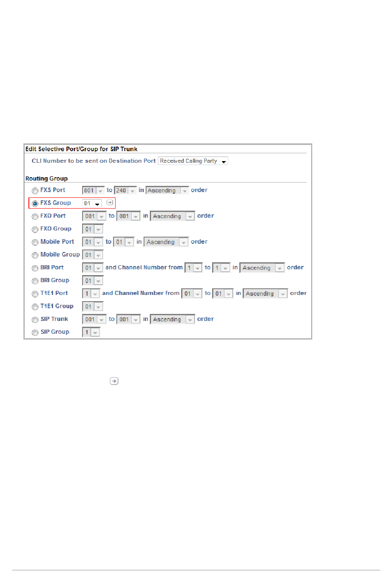Click the Mobile Group label text

pos(60,254)
